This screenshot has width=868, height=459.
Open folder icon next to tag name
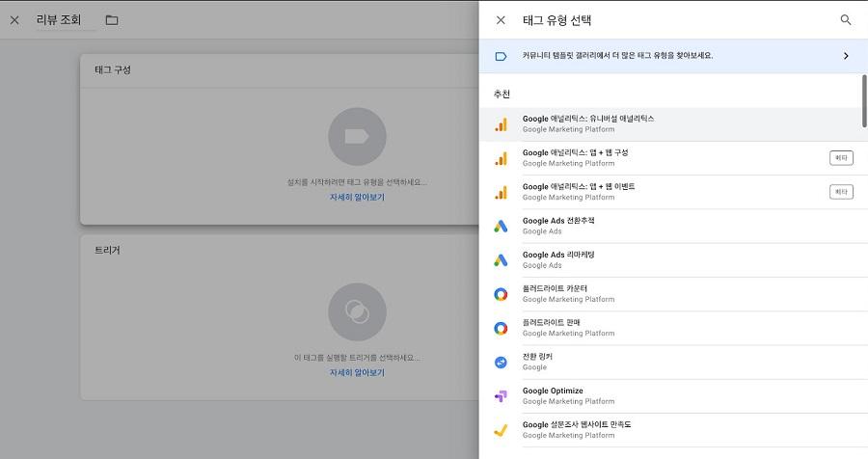112,20
